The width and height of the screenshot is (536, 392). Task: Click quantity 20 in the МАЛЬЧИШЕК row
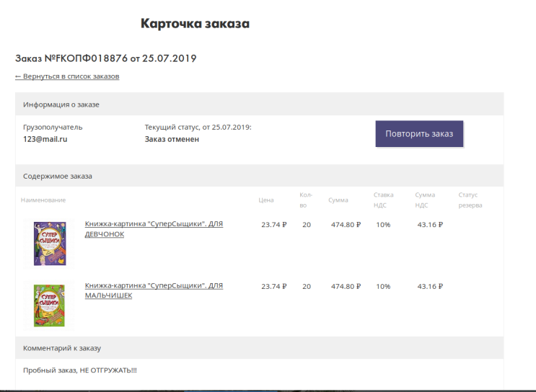(307, 287)
